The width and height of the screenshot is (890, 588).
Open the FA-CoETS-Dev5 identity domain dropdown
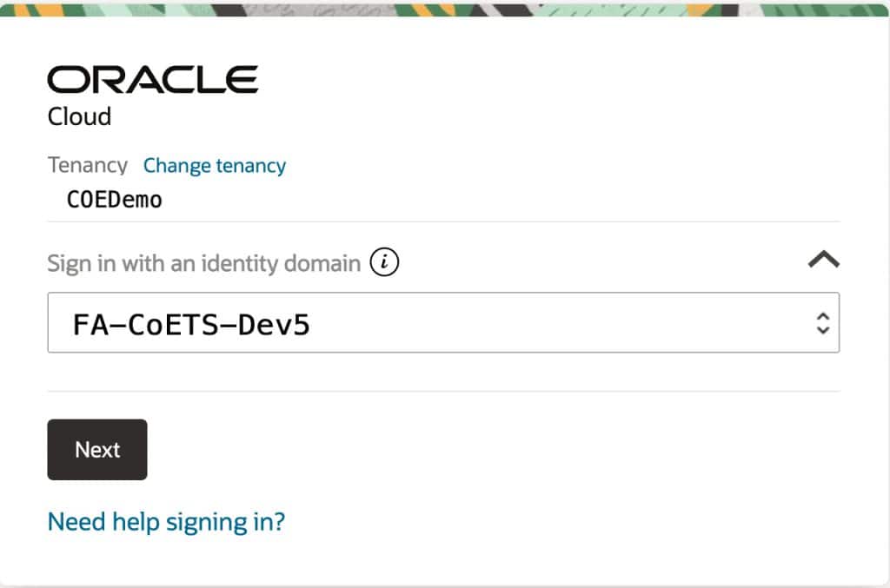[442, 323]
